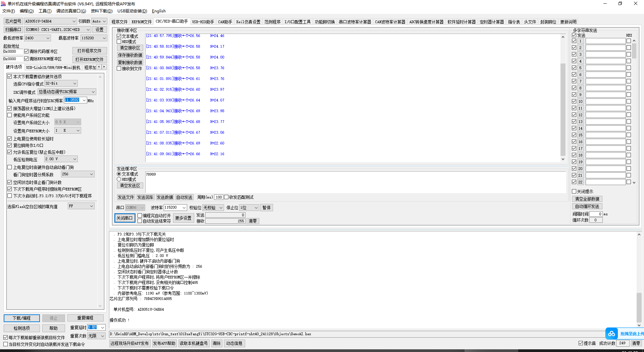Click the cloud upload floating icon
Viewport: 644px width, 352px height.
611,334
